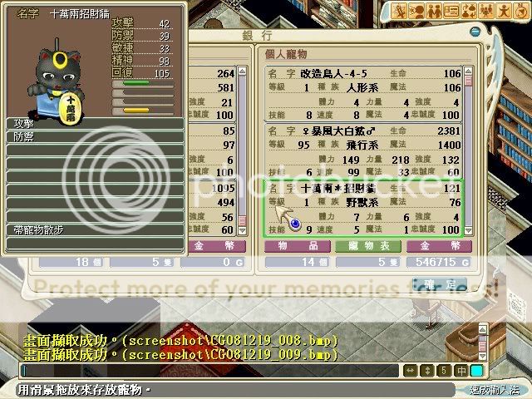Screen dimensions: 532x399
Task: Open the chat speech icon in top toolbar
Action: [419, 11]
